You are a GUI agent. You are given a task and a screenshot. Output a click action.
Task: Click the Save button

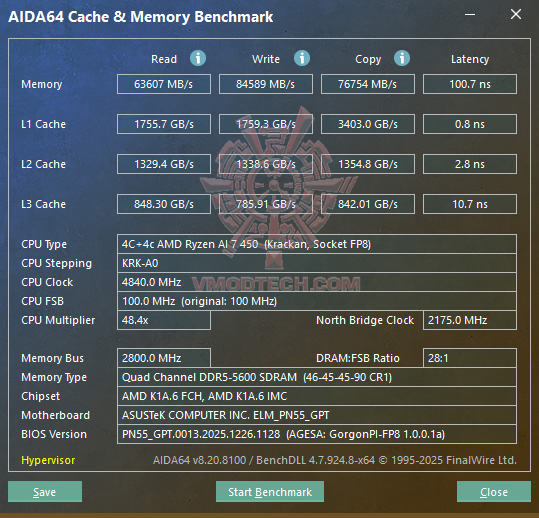45,492
